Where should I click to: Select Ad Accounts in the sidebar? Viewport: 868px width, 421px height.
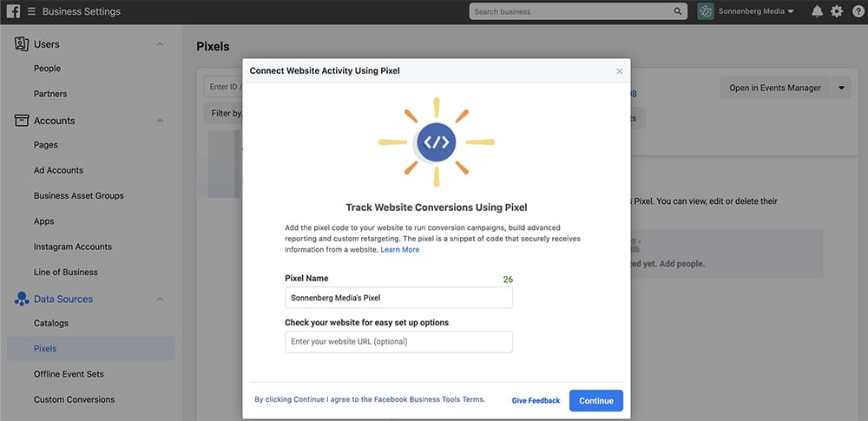click(59, 171)
